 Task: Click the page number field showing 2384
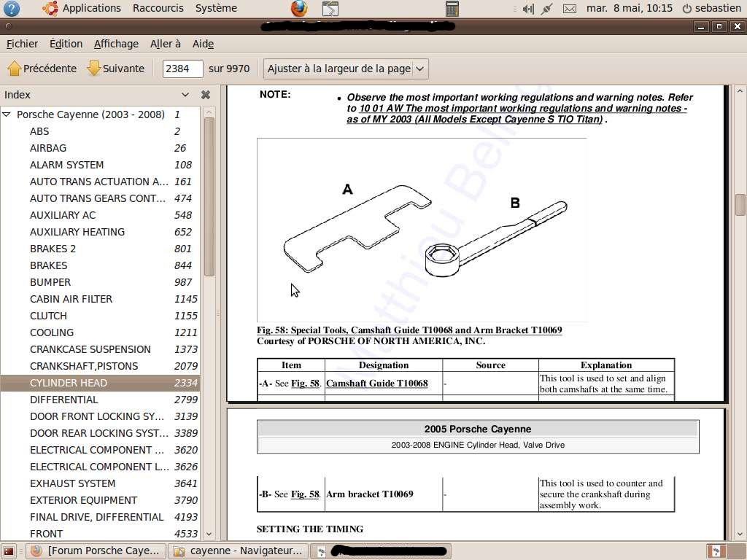point(182,69)
